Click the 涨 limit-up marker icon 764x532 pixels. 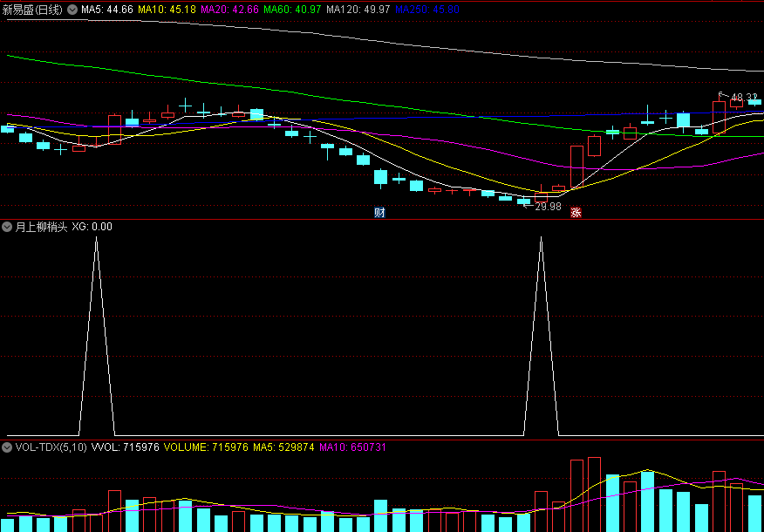click(x=576, y=213)
